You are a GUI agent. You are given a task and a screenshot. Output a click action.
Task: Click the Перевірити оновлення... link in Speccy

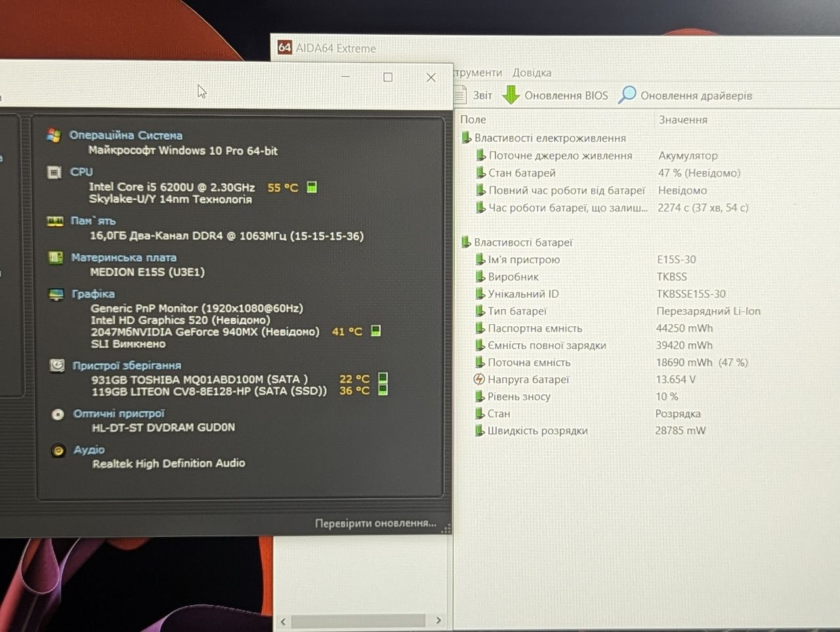click(375, 523)
